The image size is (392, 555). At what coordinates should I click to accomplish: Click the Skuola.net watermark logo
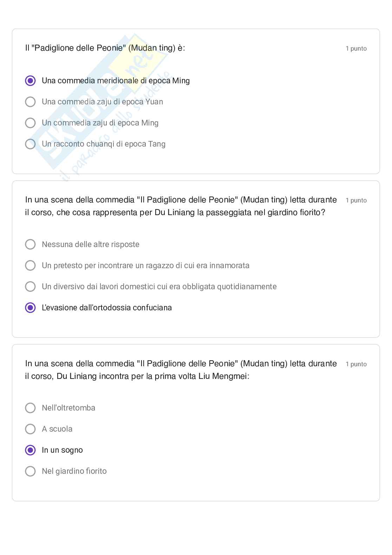click(102, 102)
